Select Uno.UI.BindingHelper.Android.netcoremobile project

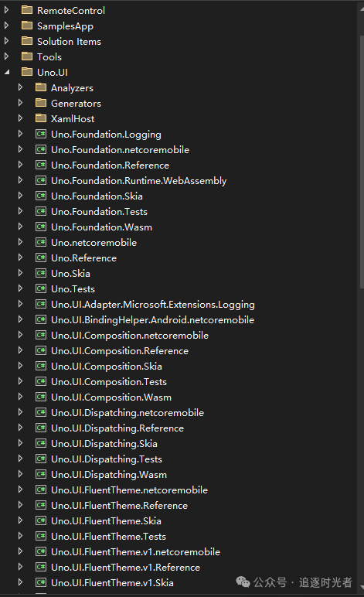[152, 320]
